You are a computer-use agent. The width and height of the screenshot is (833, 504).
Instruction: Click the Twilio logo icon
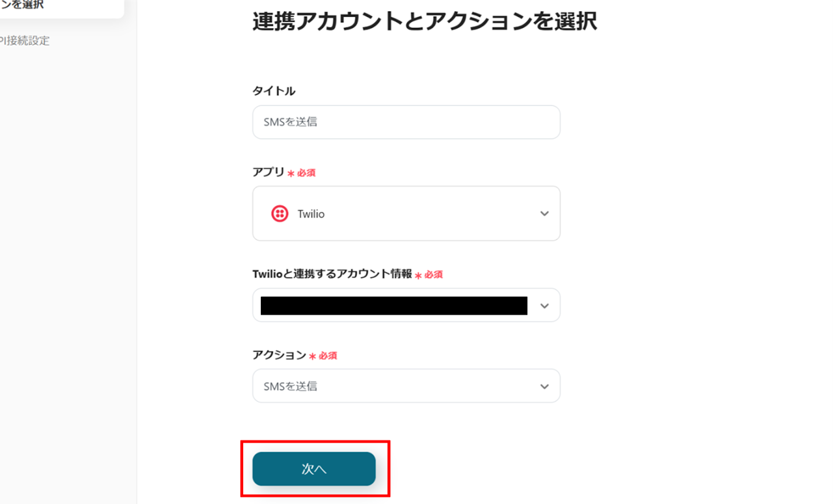[x=280, y=214]
